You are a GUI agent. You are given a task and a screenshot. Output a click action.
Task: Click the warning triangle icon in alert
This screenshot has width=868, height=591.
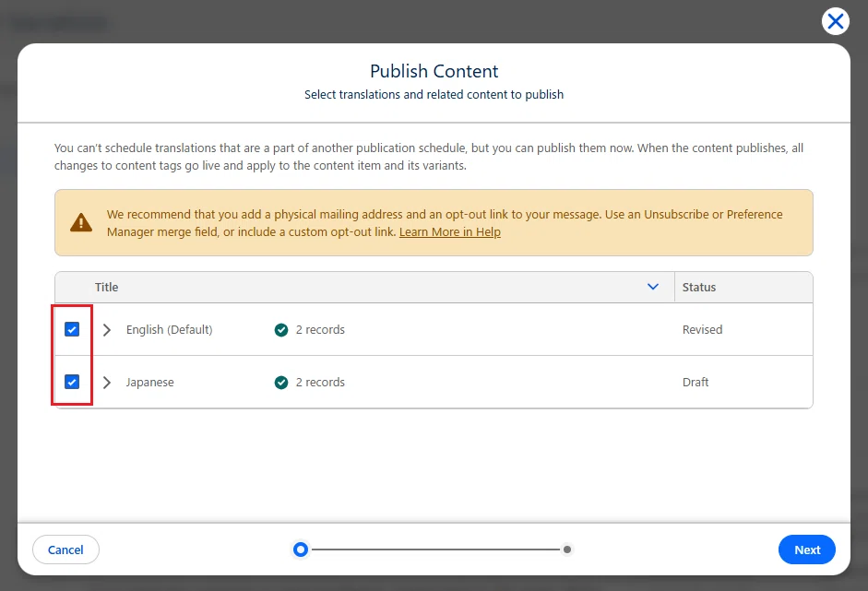(81, 222)
